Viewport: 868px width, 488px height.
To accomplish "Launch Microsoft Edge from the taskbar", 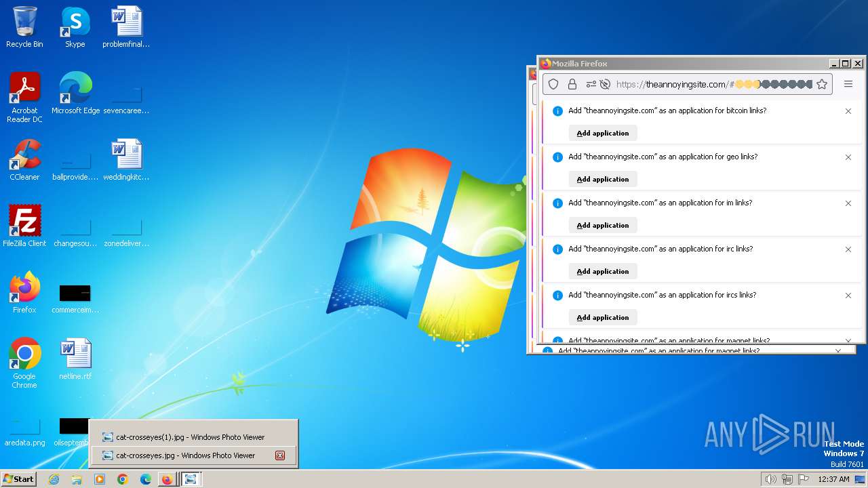I will pyautogui.click(x=145, y=479).
